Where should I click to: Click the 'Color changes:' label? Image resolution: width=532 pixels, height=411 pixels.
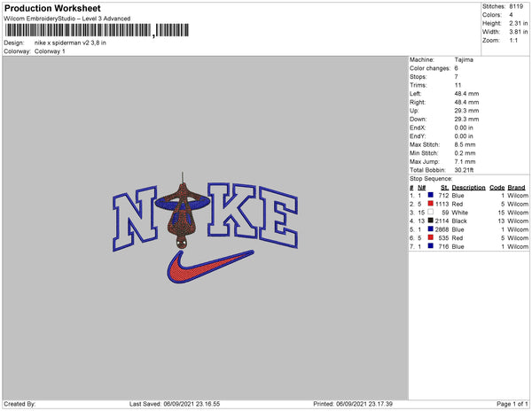(x=430, y=68)
